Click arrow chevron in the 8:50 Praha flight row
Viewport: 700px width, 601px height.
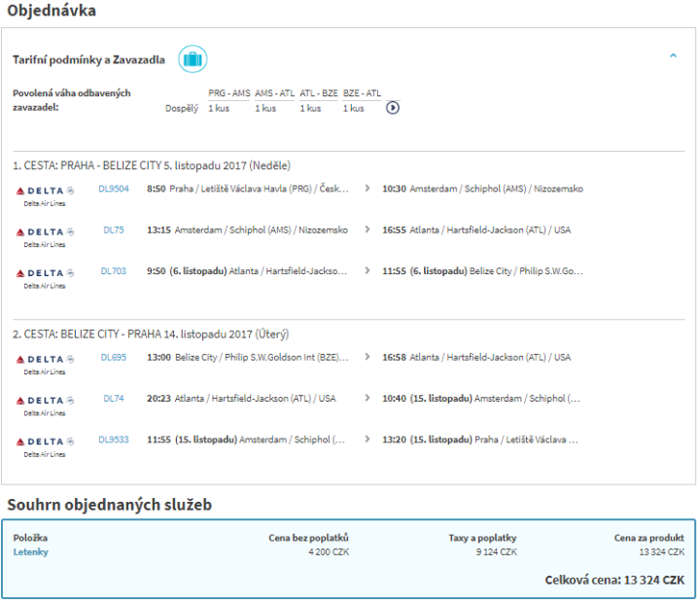(x=367, y=189)
